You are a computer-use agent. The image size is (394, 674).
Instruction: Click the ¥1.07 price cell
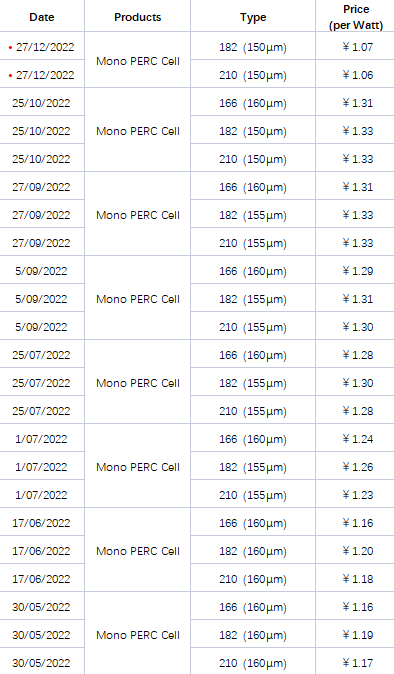[x=357, y=47]
